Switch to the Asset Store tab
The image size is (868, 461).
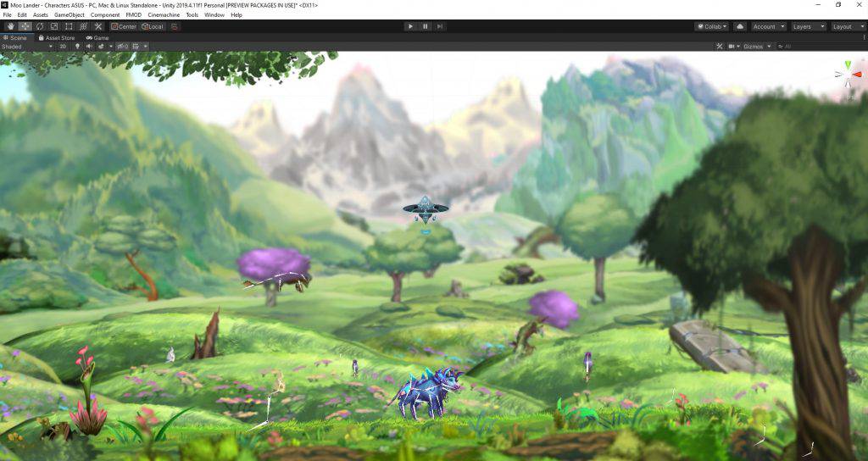pyautogui.click(x=57, y=37)
